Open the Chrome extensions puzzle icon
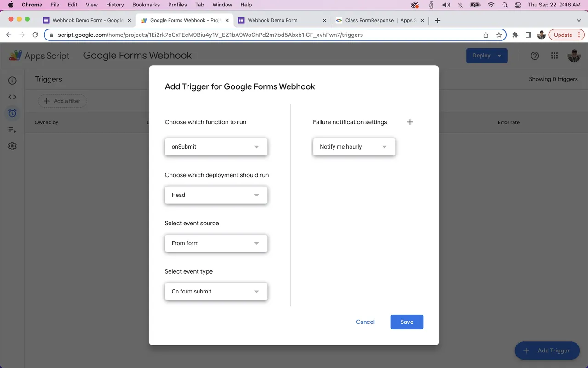The height and width of the screenshot is (368, 588). [x=515, y=35]
